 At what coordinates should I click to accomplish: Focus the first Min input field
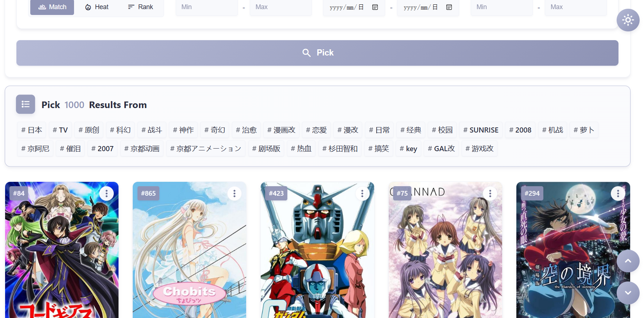207,7
